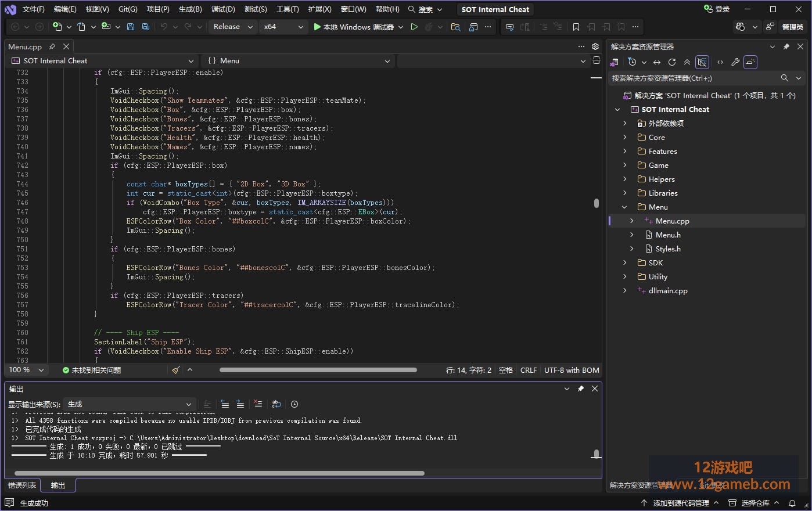Screen dimensions: 812x511
Task: Select Menu.h in the solution tree
Action: point(668,235)
